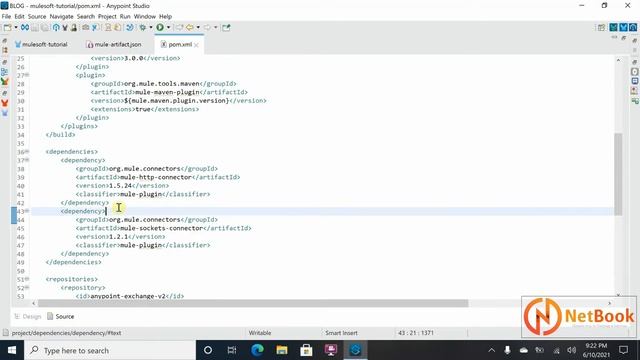
Task: Click the blue hierarchy icon in left sidebar
Action: (5, 72)
